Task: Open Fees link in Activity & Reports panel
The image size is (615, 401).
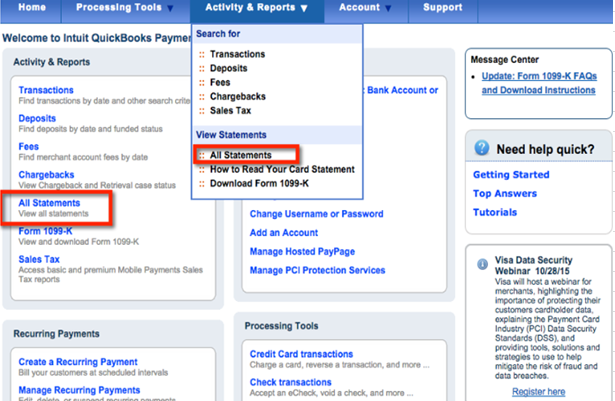Action: [x=29, y=147]
